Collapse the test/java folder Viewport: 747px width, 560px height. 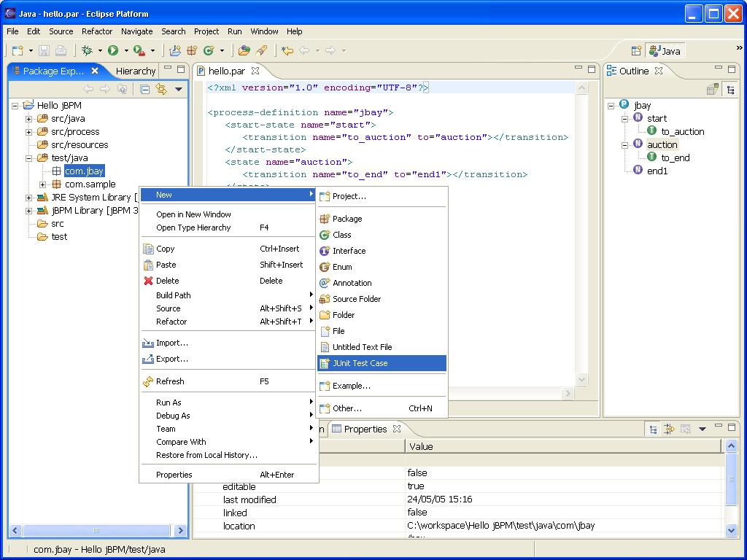click(29, 158)
